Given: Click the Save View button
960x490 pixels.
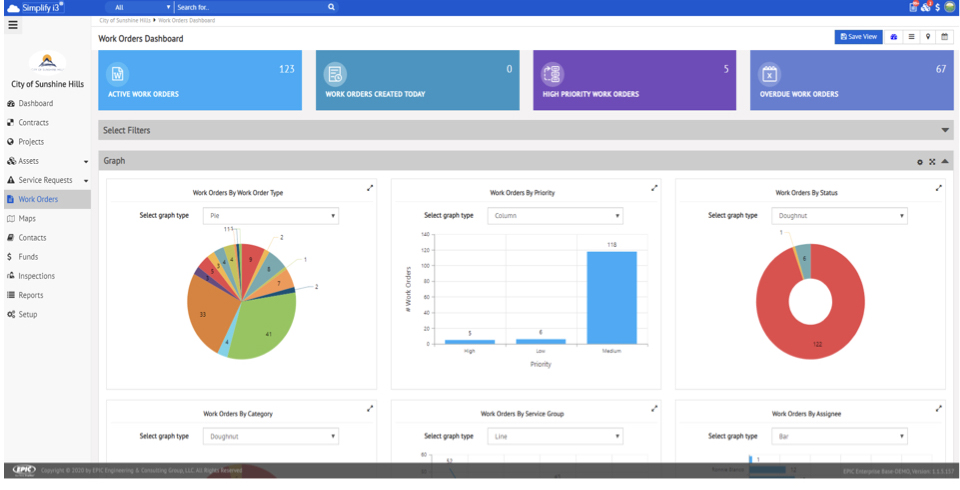Looking at the screenshot, I should pos(858,37).
